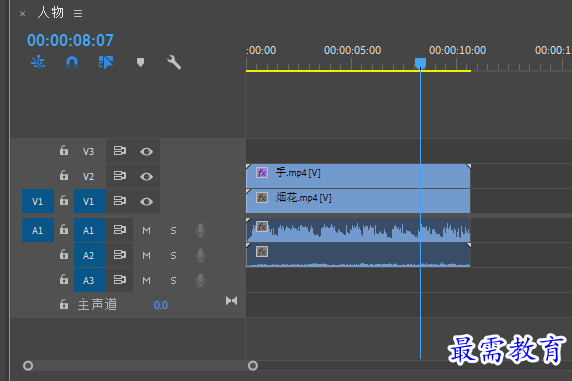Click the 00:00:08:07 playhead timecode
This screenshot has height=381, width=572.
[x=70, y=40]
